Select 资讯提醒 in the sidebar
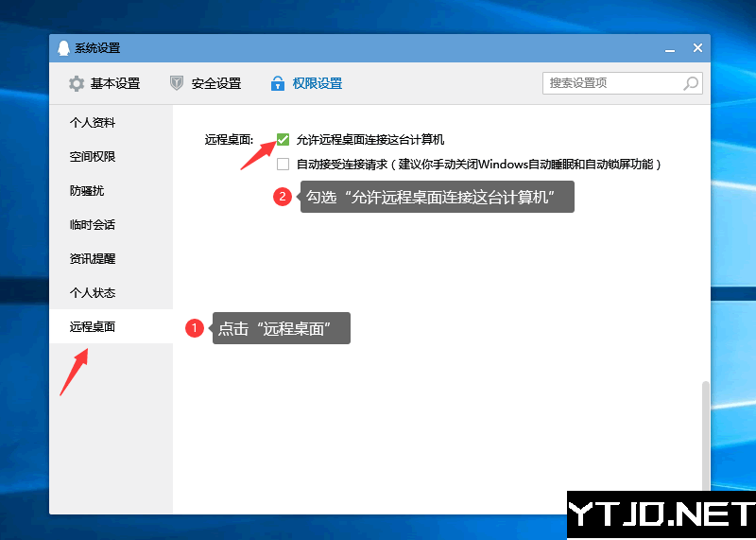This screenshot has height=540, width=756. (x=111, y=259)
